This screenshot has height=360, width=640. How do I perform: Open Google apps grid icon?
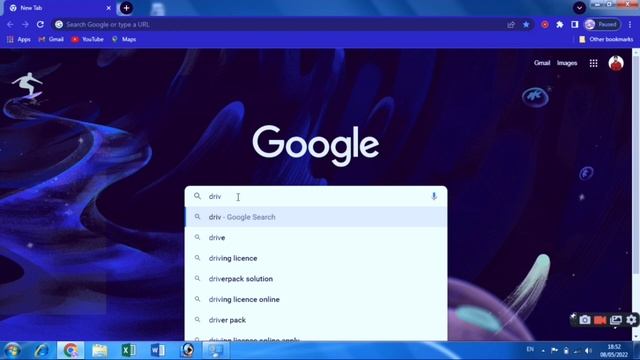click(x=593, y=63)
